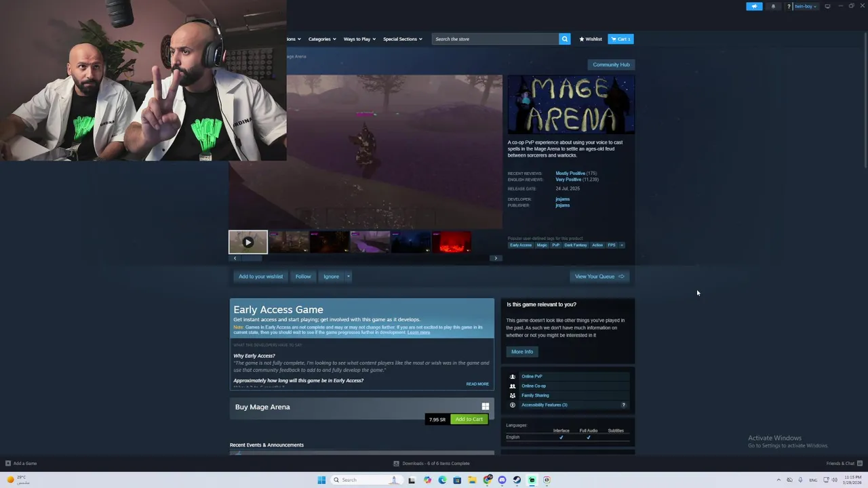This screenshot has height=488, width=868.
Task: Click the Ignore button
Action: pos(331,277)
